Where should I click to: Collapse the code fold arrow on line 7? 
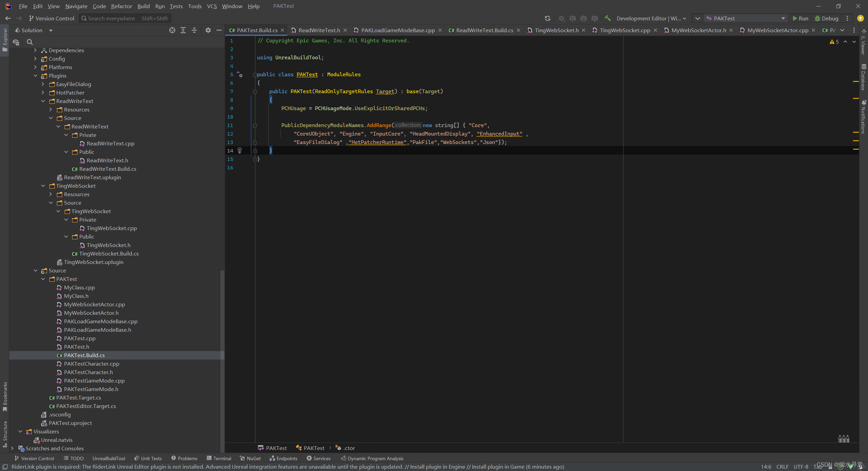pos(255,91)
